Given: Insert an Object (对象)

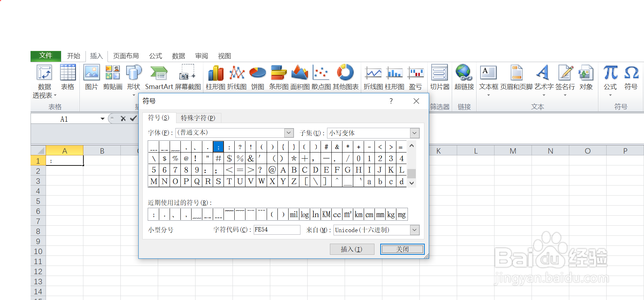Looking at the screenshot, I should [x=586, y=77].
